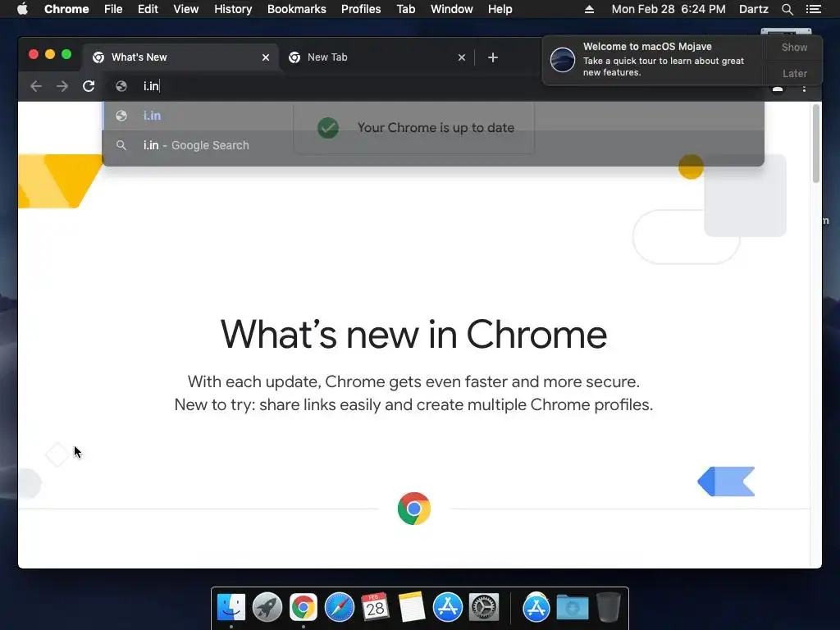Click the Chrome icon in the dock
The image size is (840, 630).
[x=304, y=607]
